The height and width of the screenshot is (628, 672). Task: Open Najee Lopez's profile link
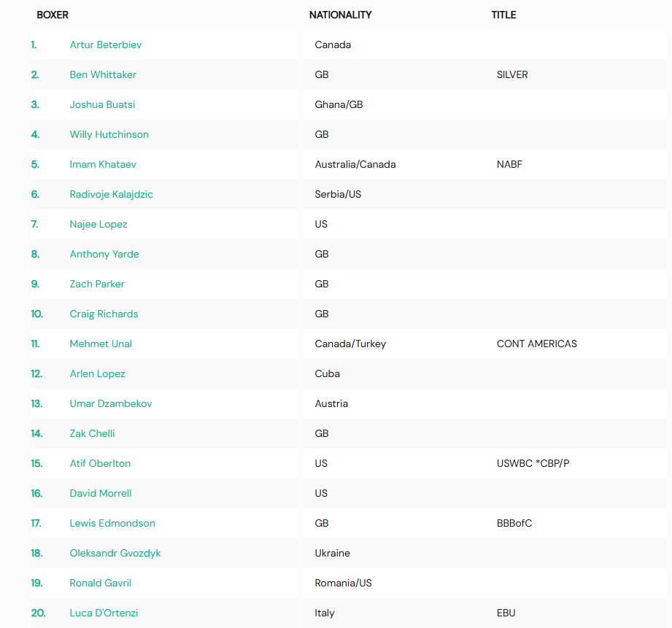point(99,225)
